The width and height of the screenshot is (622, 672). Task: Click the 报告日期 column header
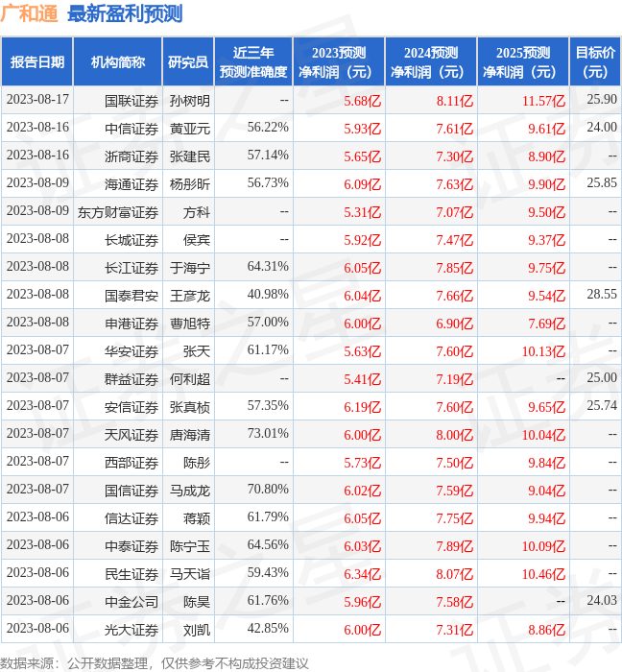[x=37, y=62]
